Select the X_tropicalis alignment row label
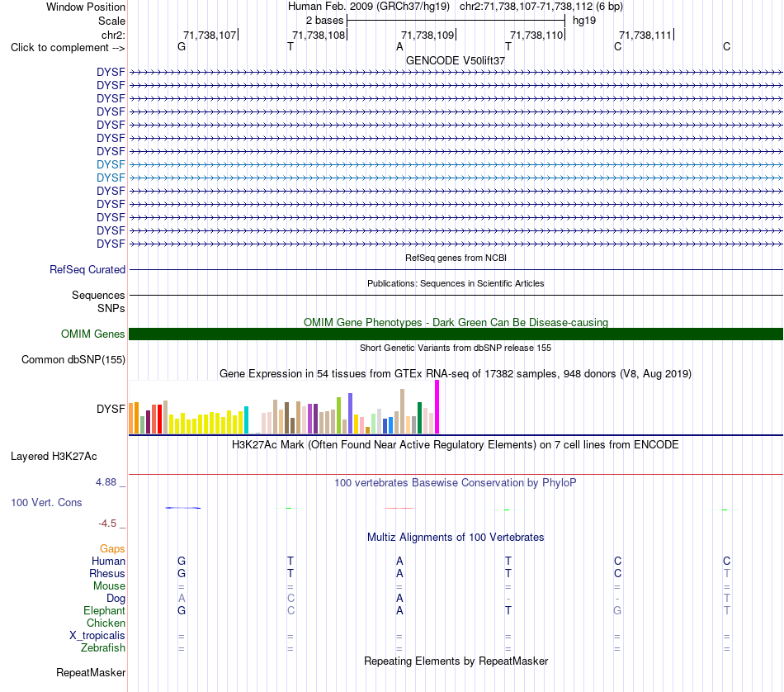 point(97,636)
